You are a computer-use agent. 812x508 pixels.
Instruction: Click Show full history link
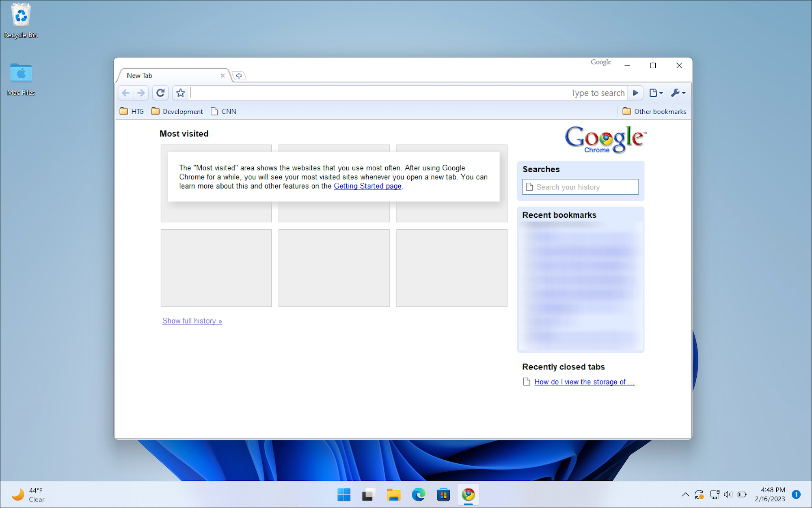pos(192,320)
